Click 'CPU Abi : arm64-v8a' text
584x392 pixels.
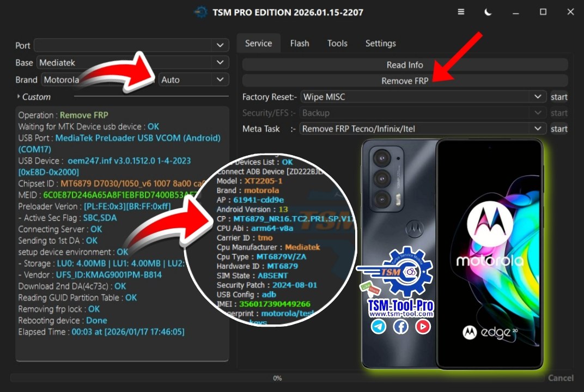pyautogui.click(x=255, y=228)
